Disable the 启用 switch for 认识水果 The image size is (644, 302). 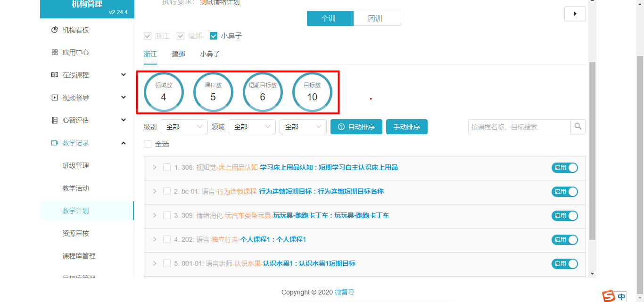coord(565,264)
